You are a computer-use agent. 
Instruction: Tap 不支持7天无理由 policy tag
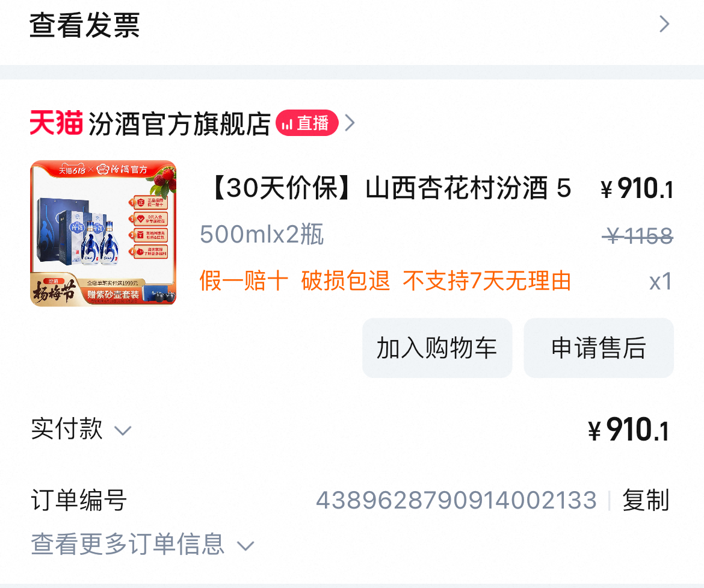click(x=487, y=281)
